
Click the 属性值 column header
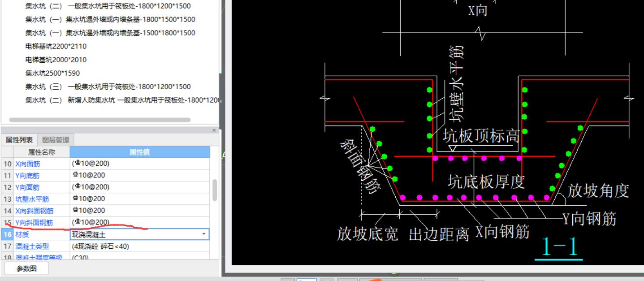coord(139,152)
